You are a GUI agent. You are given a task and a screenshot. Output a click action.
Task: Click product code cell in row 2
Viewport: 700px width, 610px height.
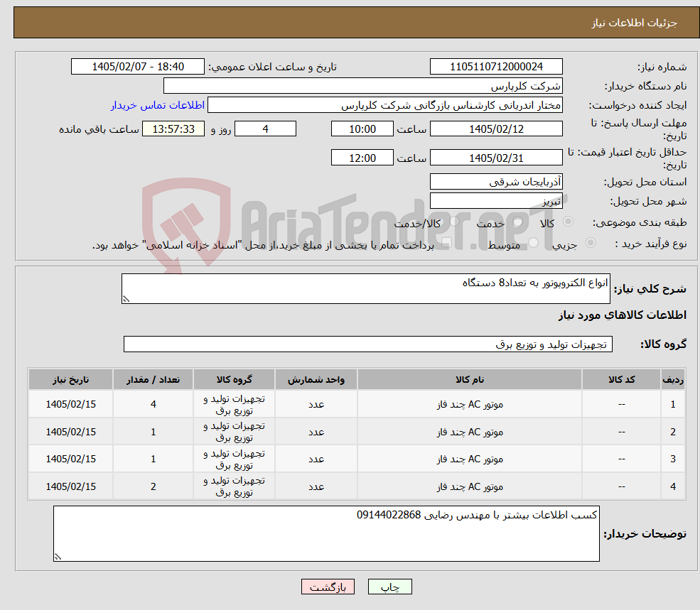tap(621, 432)
